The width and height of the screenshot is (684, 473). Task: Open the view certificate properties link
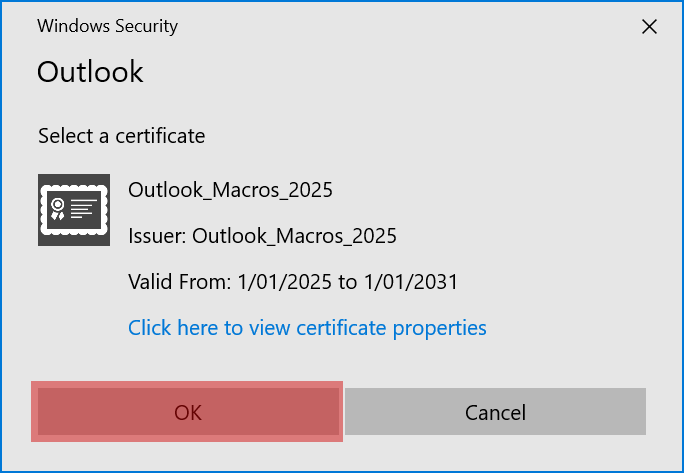307,328
